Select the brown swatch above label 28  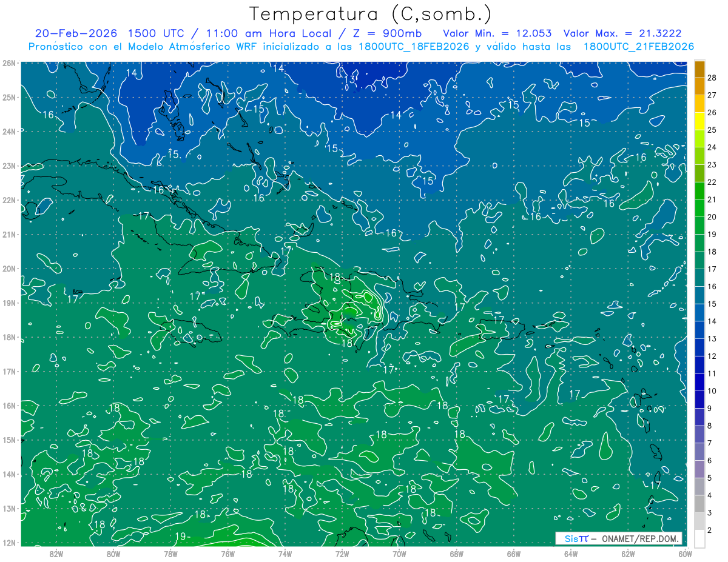699,69
